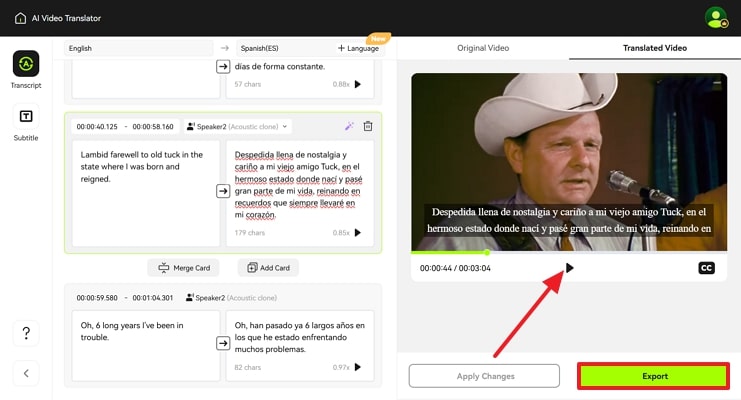Click the green Export button

[x=654, y=376]
